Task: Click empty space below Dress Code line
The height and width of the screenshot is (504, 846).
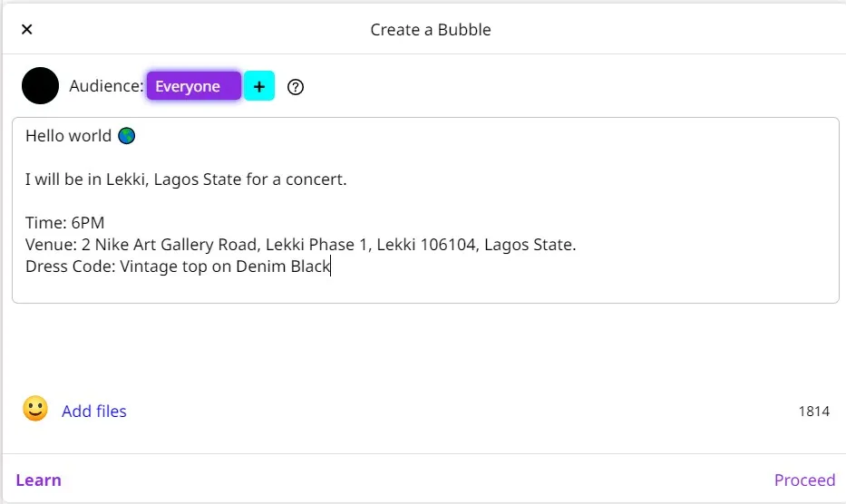Action: (425, 290)
